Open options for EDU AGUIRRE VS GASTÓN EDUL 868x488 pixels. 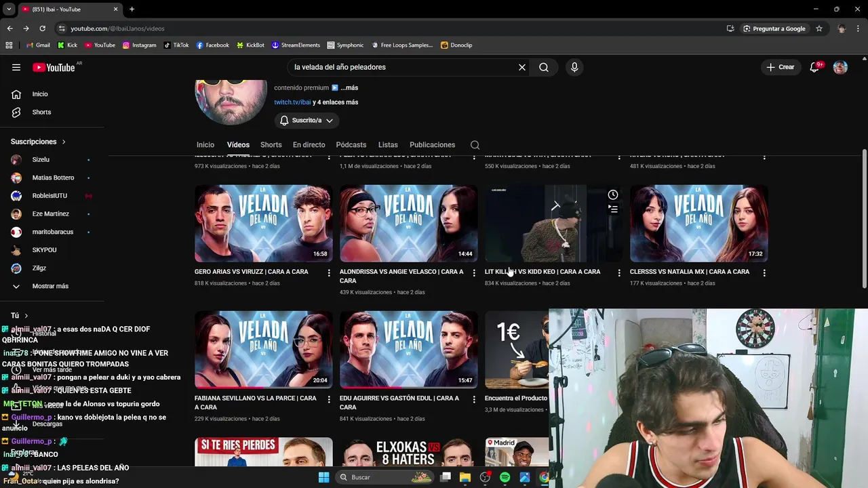click(474, 399)
